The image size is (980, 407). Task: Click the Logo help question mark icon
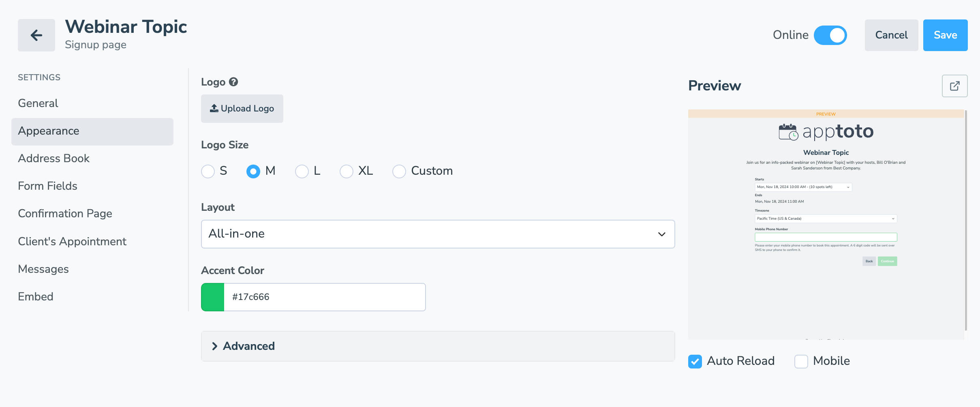[x=233, y=82]
